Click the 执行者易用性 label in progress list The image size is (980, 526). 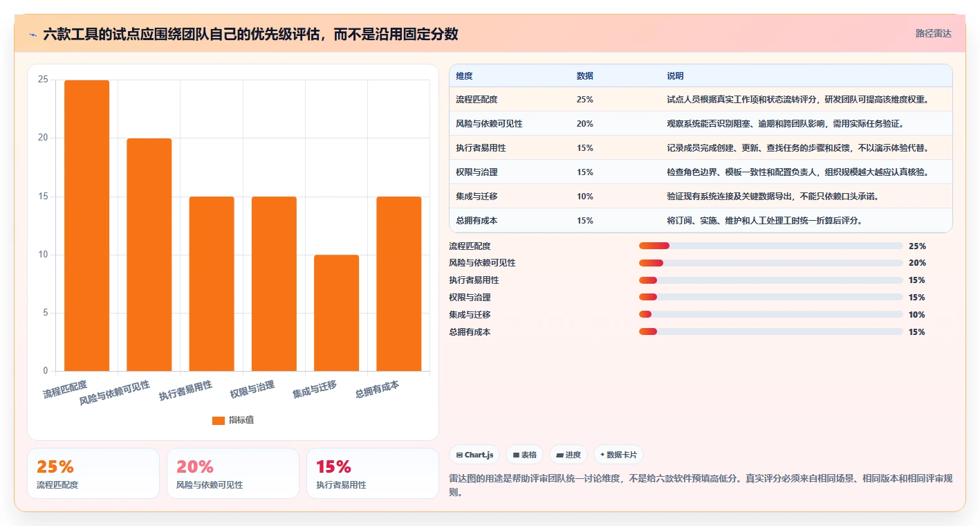click(x=474, y=280)
